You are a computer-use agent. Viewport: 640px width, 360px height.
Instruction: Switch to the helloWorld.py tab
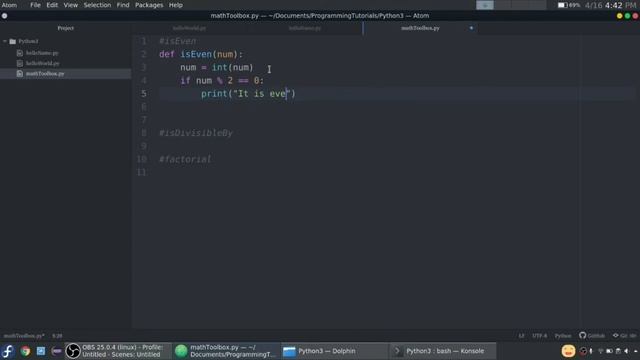click(189, 28)
